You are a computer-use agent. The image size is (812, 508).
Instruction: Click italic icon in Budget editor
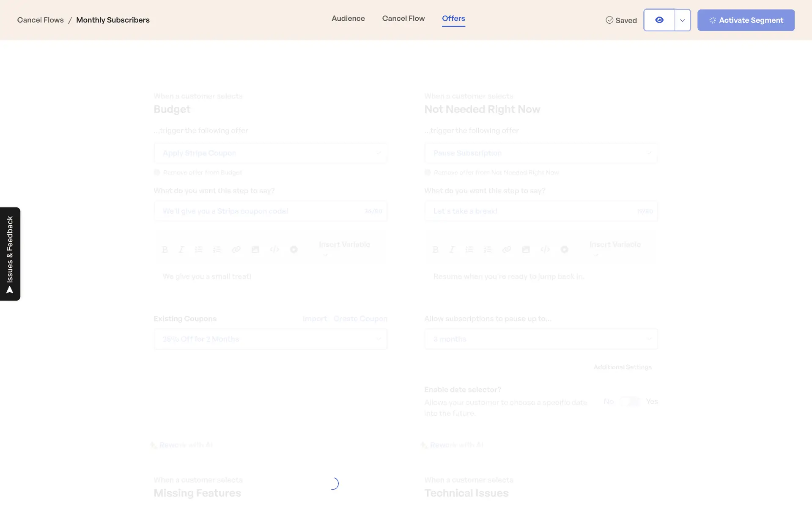[181, 250]
